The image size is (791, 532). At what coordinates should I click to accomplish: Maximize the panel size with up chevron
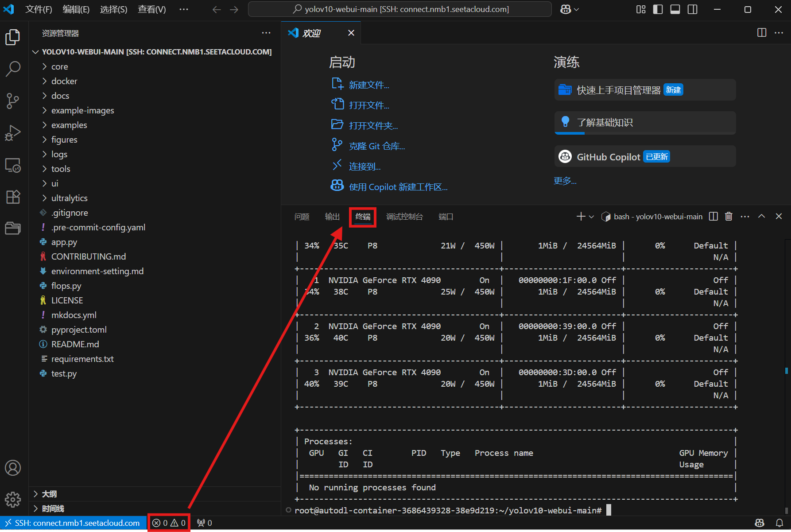coord(762,216)
